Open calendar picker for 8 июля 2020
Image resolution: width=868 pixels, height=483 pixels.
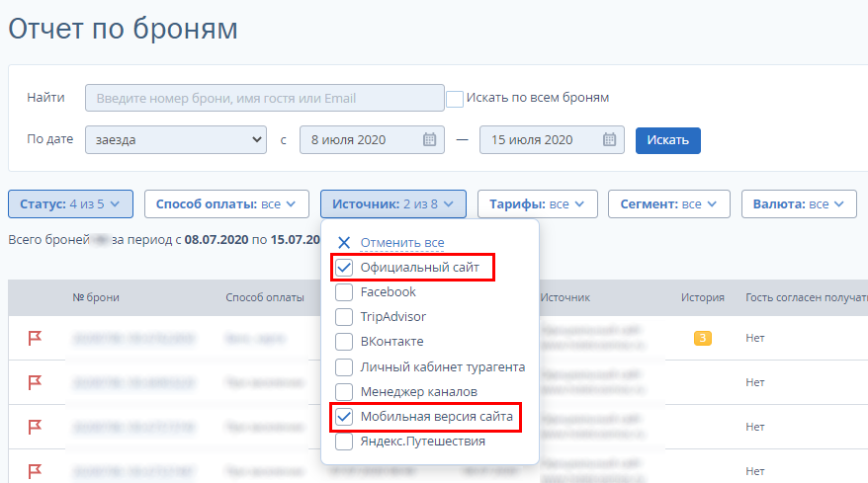click(x=429, y=139)
